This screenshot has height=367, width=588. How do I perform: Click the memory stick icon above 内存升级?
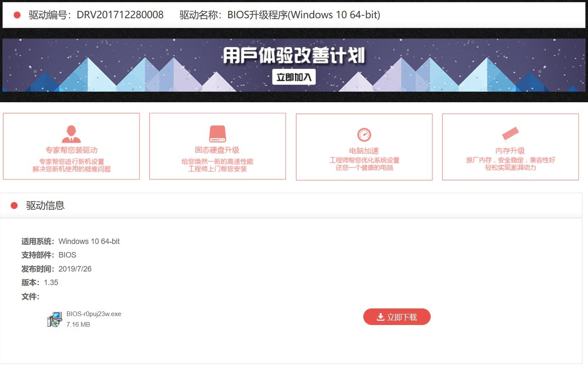[510, 133]
